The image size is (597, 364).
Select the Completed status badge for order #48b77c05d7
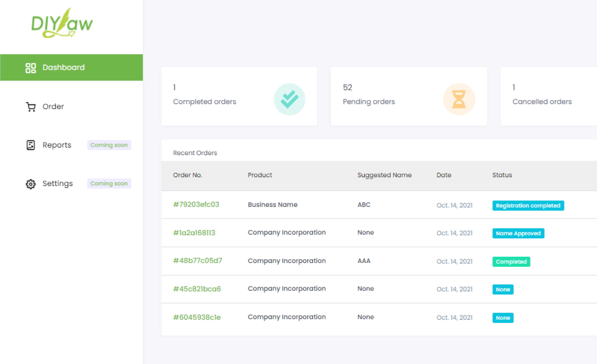pyautogui.click(x=511, y=262)
